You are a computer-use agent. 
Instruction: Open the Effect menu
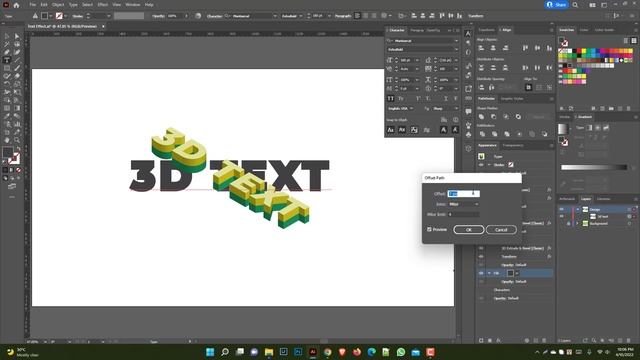pyautogui.click(x=102, y=5)
